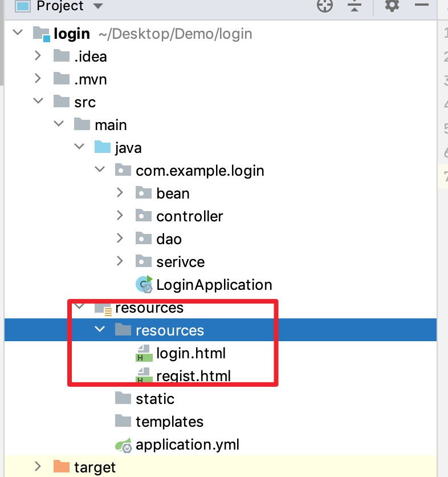Select the application.yml file name
This screenshot has width=448, height=477.
[x=188, y=445]
